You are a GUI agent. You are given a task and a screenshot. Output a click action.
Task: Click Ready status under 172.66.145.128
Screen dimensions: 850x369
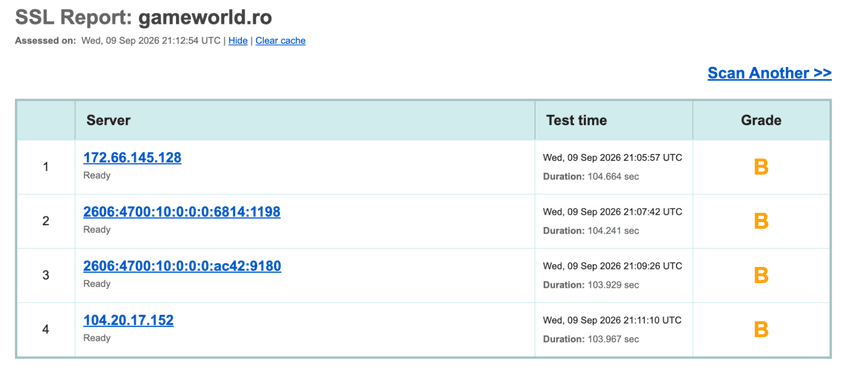pos(96,176)
